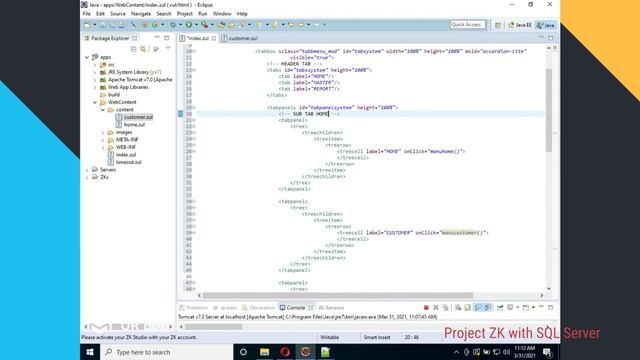The height and width of the screenshot is (360, 640).
Task: Click the Windows Start button
Action: (x=90, y=352)
